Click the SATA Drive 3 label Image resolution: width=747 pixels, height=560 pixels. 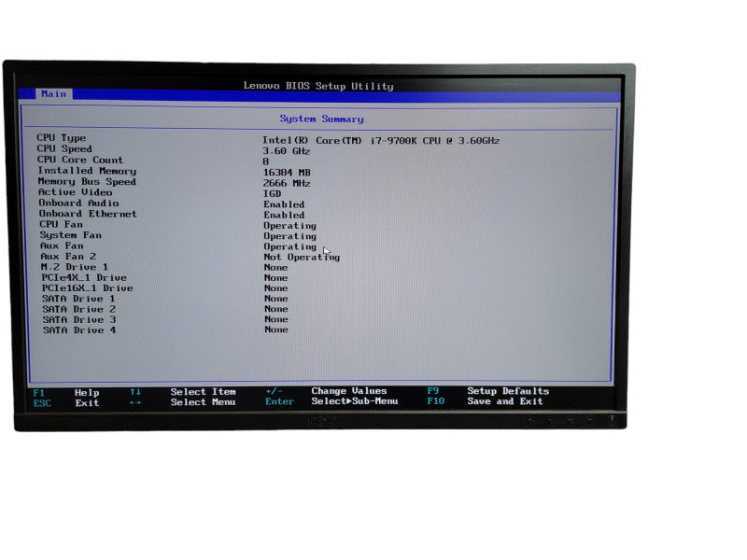(x=79, y=319)
